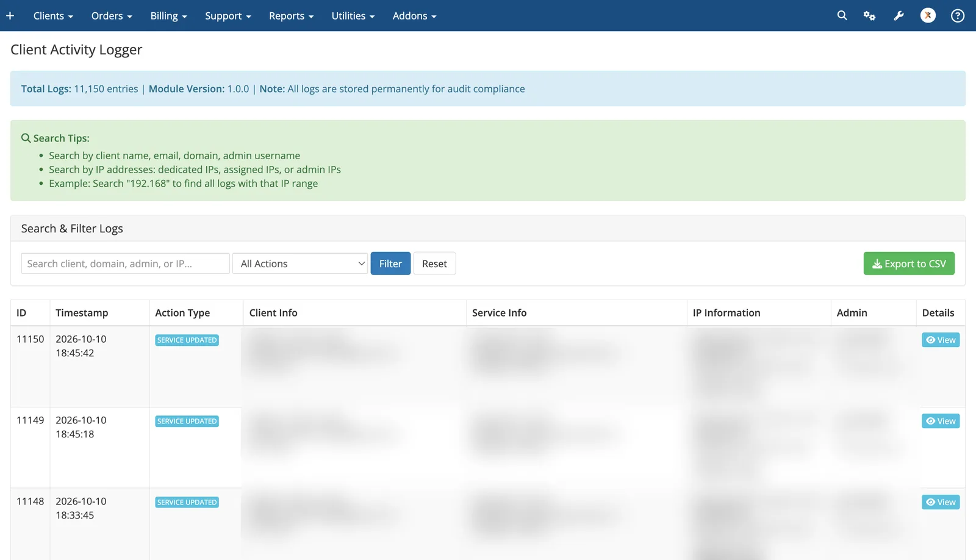View details for log 11149
Viewport: 976px width, 560px height.
click(941, 421)
